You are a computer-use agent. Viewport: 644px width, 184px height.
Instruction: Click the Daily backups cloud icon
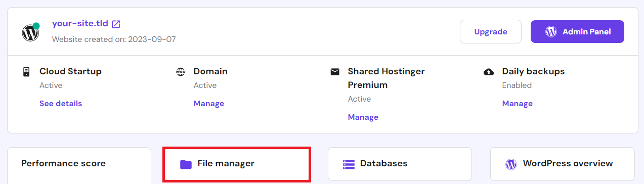click(489, 72)
